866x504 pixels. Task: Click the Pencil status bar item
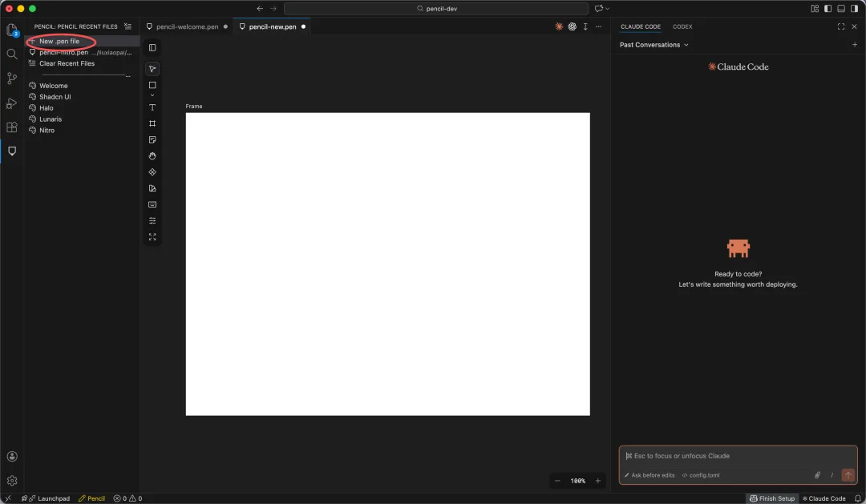point(91,498)
